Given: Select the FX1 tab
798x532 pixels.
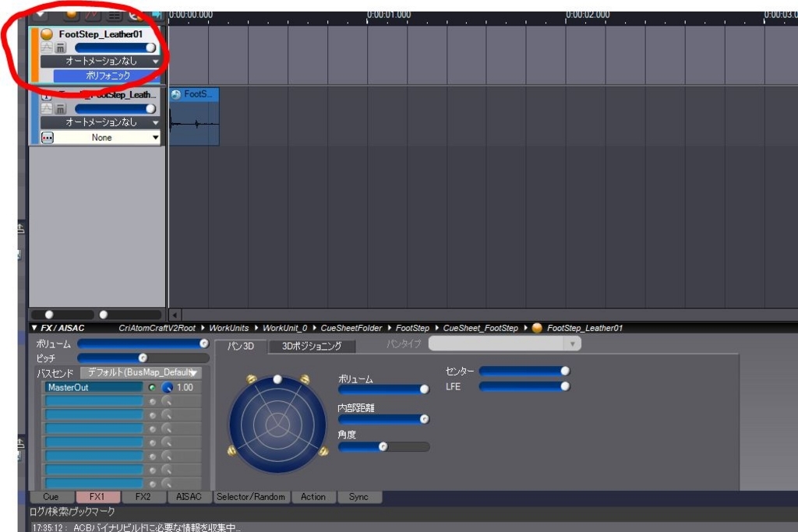Looking at the screenshot, I should point(97,497).
